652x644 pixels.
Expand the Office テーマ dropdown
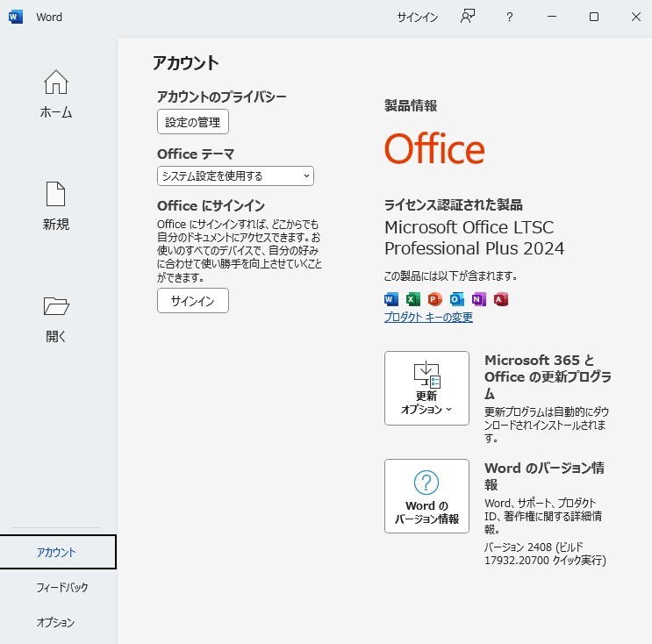[235, 175]
